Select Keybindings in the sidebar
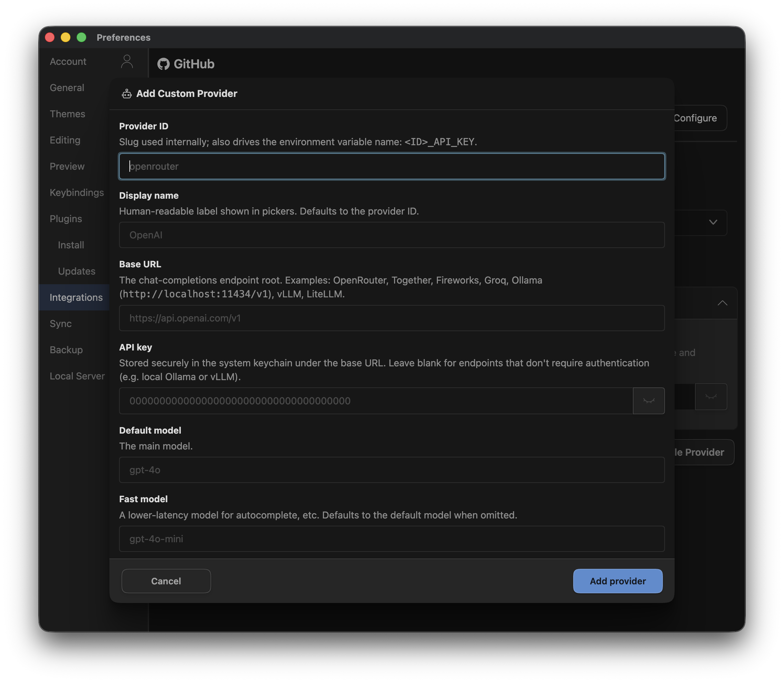784x683 pixels. tap(77, 193)
